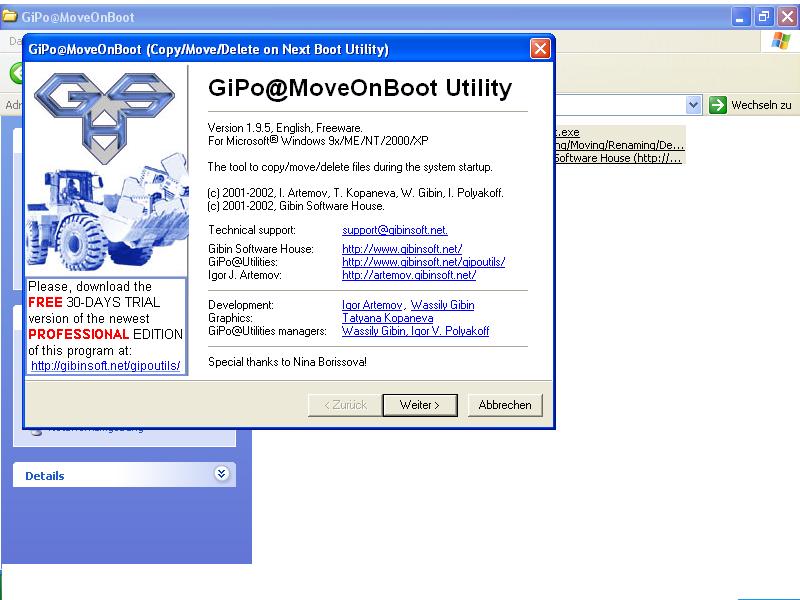Open the professional edition trial link under the loader image
Screen dimensions: 800x600
point(106,366)
